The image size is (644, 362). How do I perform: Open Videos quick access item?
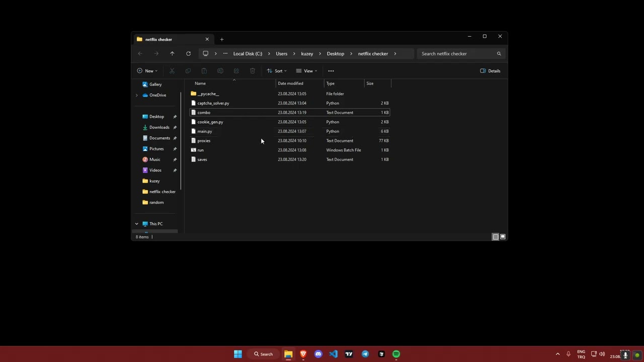point(156,170)
